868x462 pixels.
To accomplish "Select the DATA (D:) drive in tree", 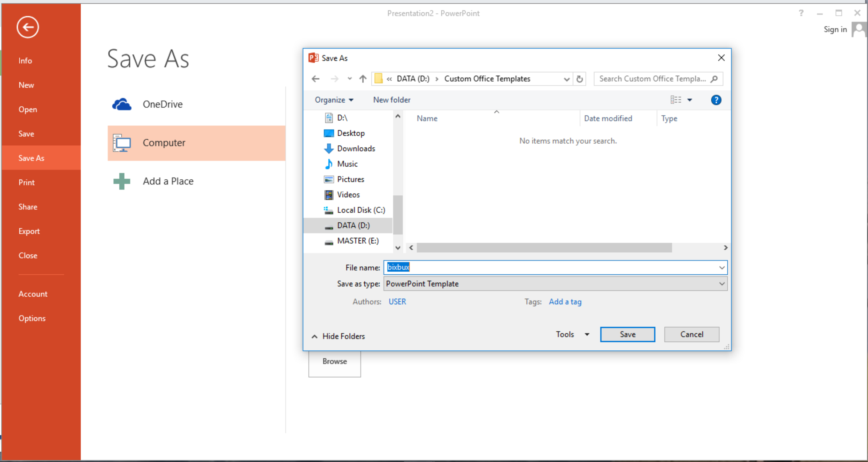I will (x=353, y=225).
